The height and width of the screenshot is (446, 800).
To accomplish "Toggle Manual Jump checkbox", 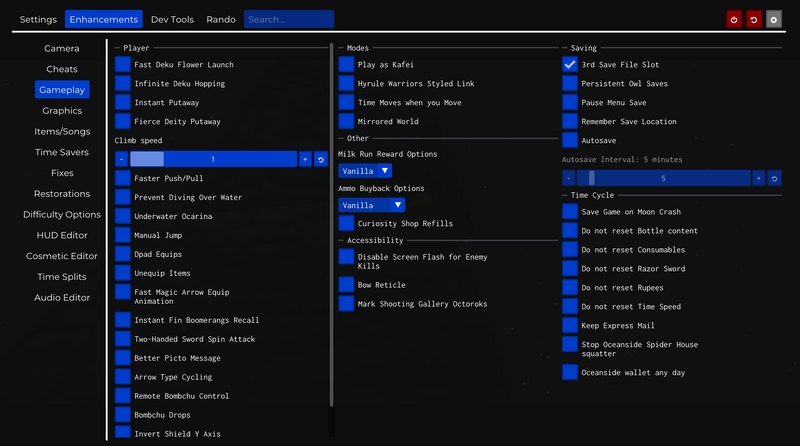I will [x=122, y=235].
